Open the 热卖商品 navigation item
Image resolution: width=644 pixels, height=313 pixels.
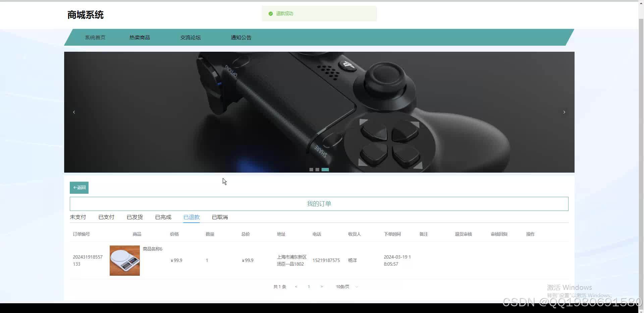140,38
